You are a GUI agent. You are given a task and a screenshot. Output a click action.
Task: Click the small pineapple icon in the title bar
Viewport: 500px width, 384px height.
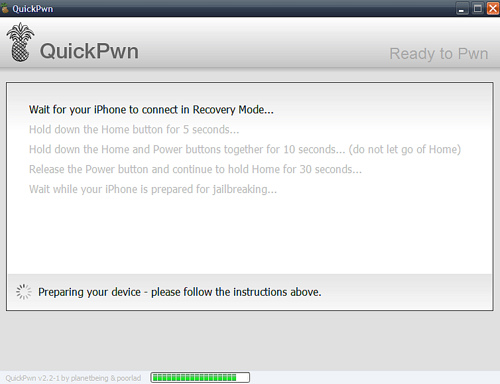pos(5,8)
